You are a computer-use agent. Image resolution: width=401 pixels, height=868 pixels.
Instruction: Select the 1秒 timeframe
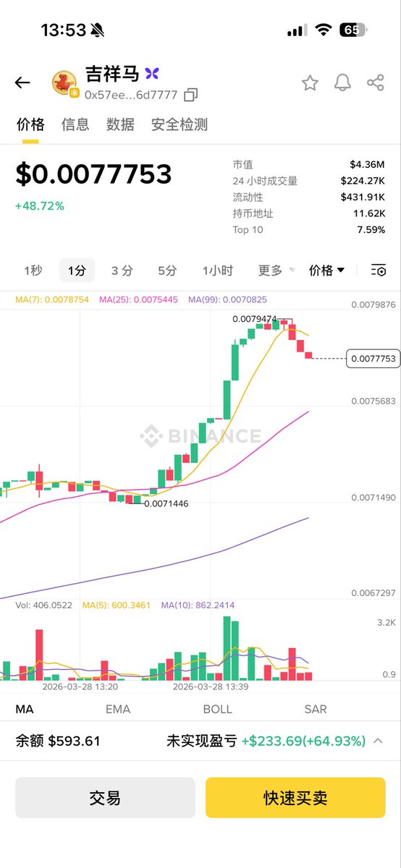(33, 271)
